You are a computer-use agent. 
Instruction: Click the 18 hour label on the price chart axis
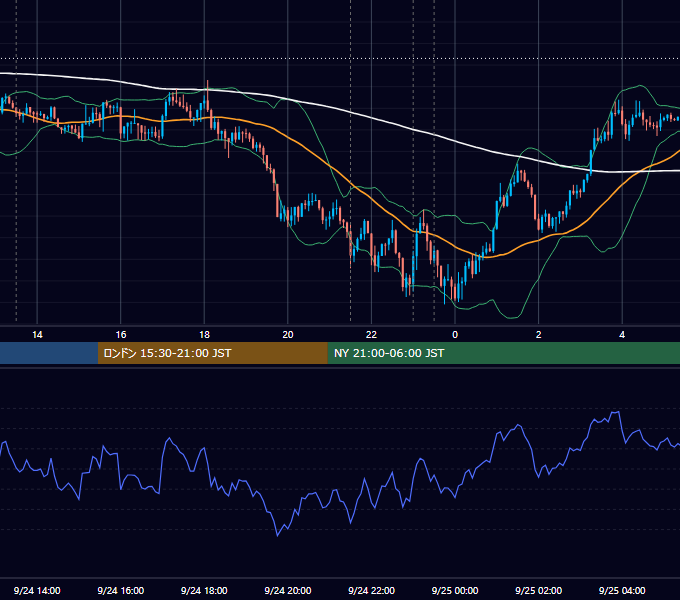tap(204, 334)
